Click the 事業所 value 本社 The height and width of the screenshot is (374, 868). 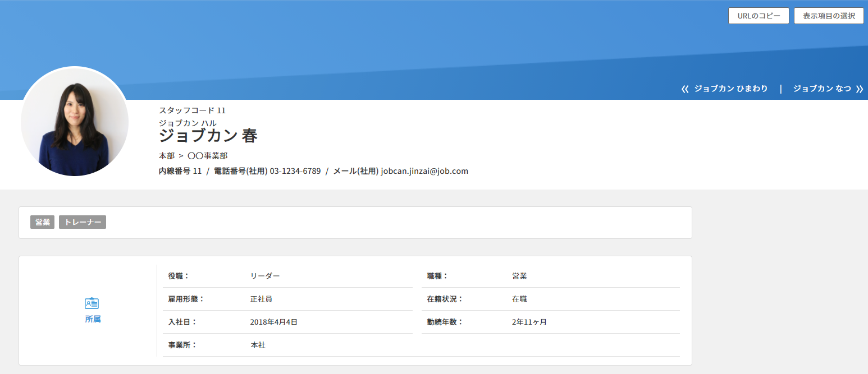[x=258, y=345]
